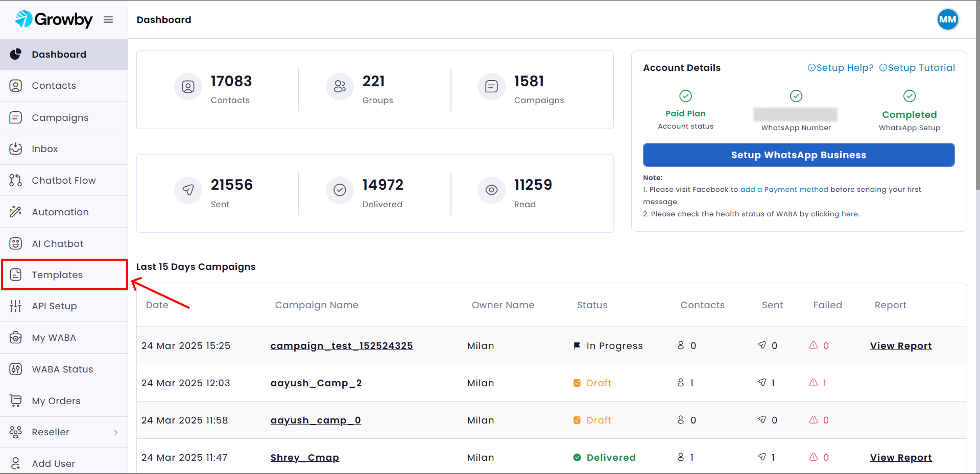
Task: Click the page vertical scrollbar
Action: [977, 102]
